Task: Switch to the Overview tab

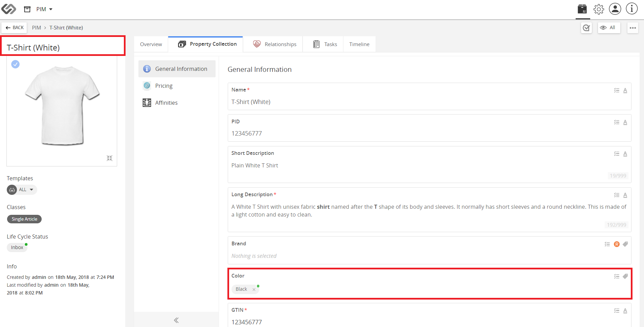Action: tap(151, 44)
